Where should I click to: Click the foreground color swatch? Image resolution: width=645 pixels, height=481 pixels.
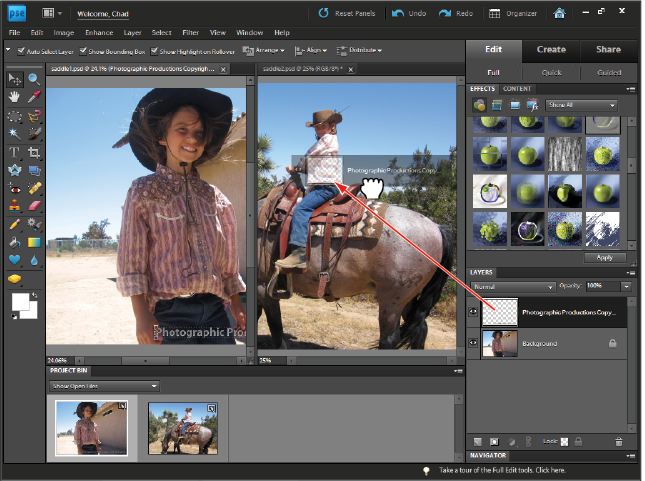point(20,302)
